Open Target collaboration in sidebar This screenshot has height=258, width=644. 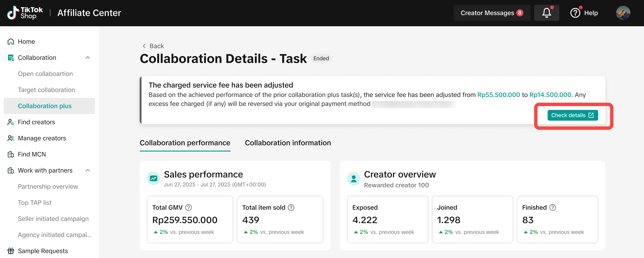click(47, 90)
